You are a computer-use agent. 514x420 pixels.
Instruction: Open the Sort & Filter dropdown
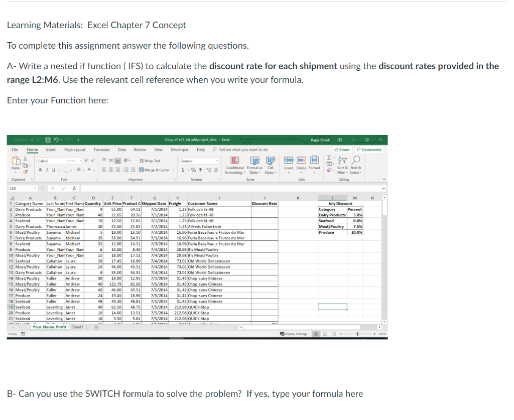(x=342, y=166)
